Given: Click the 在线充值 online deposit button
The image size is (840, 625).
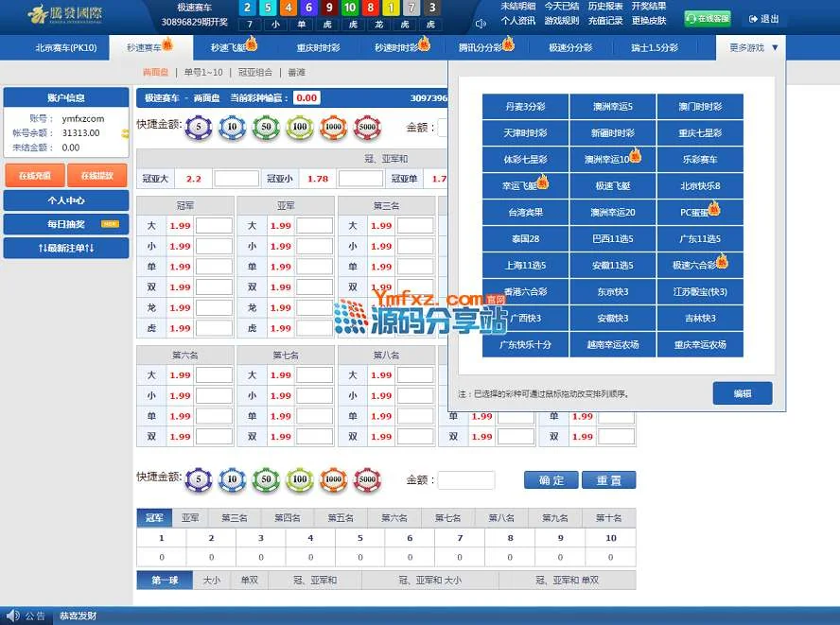Looking at the screenshot, I should pos(35,175).
